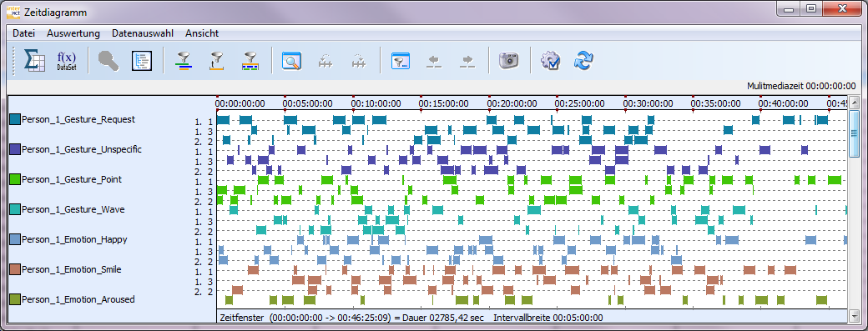
Task: Select the Person_1_Gesture_Wave label
Action: coord(73,209)
